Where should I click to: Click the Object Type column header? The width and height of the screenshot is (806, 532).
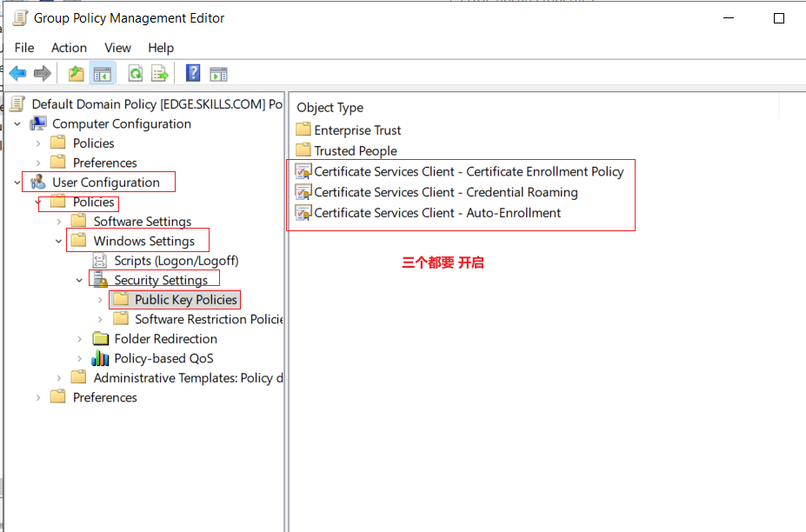(330, 108)
